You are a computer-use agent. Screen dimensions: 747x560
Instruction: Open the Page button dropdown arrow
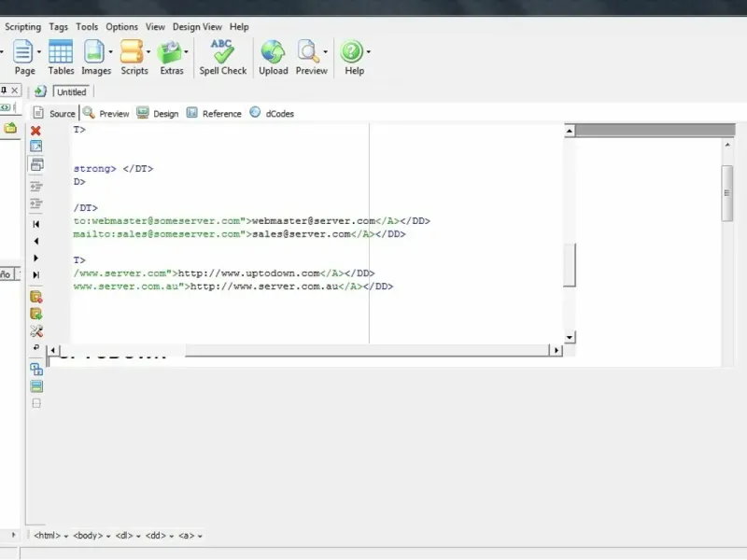pos(39,52)
